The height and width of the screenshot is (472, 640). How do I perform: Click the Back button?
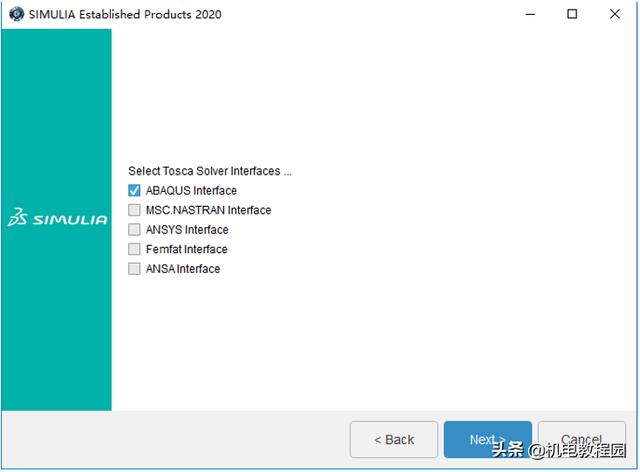coord(394,440)
